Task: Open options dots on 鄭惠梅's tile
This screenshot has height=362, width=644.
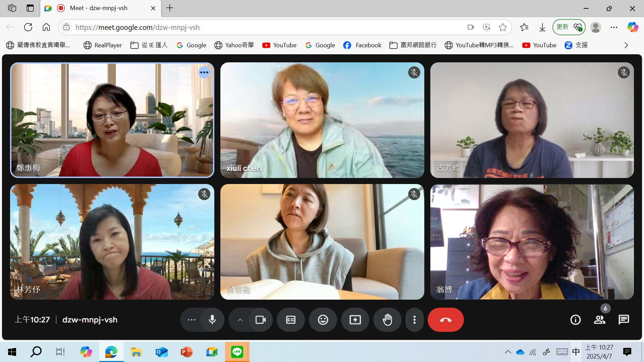Action: point(204,72)
